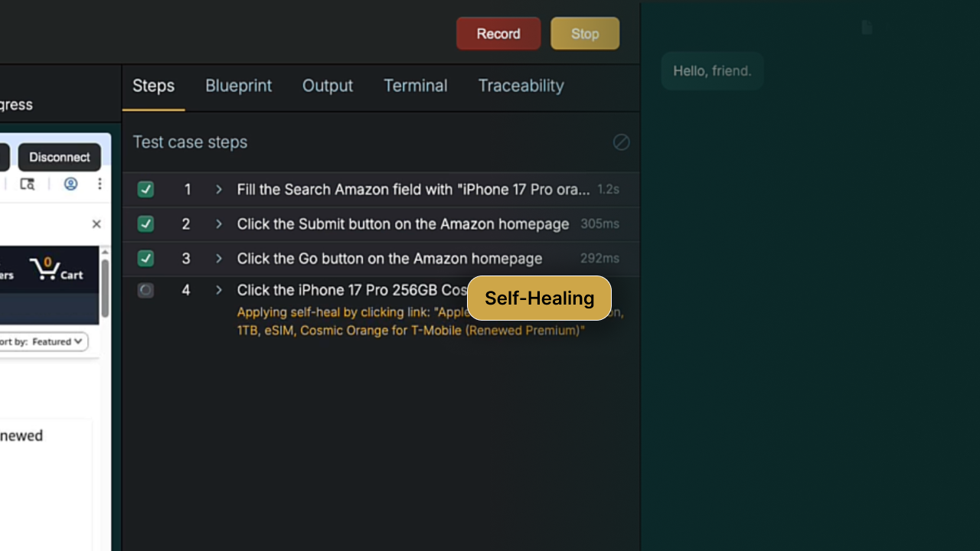Viewport: 980px width, 551px height.
Task: Click the clear steps icon beside Test case steps
Action: 621,142
